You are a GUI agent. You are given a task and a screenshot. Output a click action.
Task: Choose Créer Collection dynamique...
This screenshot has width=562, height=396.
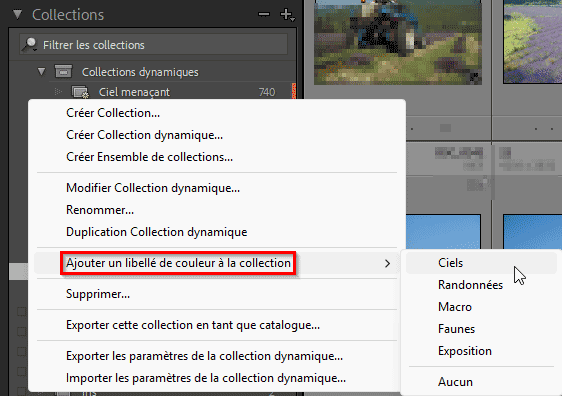(144, 135)
